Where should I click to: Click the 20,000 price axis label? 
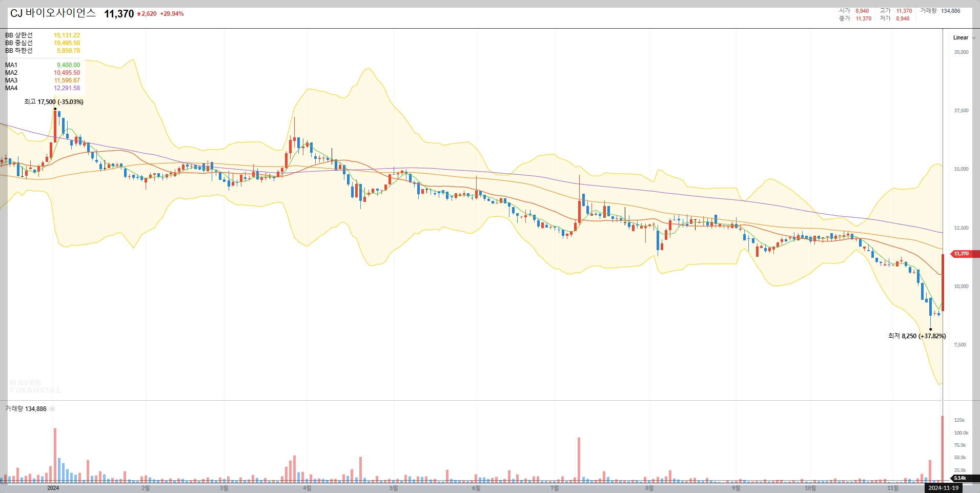(961, 52)
